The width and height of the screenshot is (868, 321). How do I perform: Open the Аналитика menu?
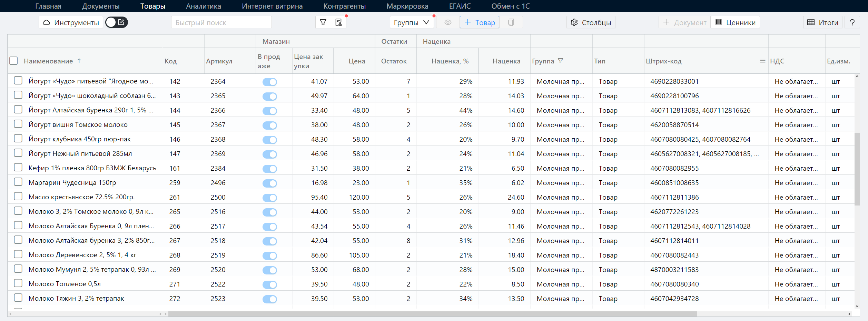coord(204,6)
